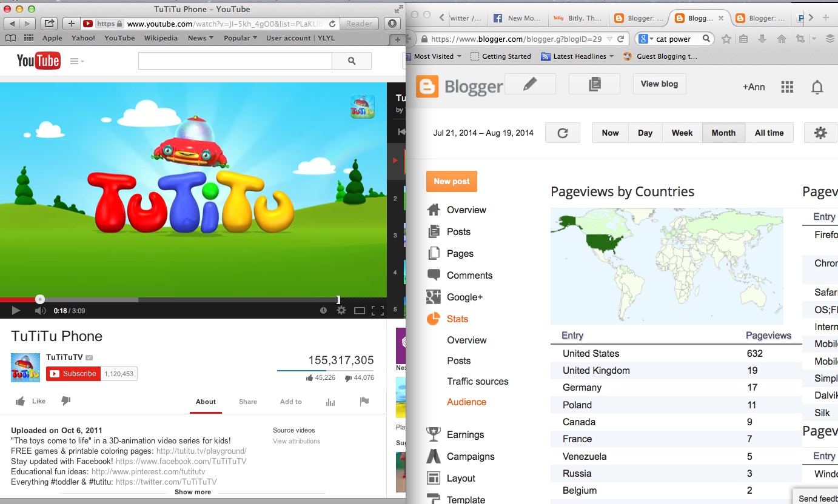Show Top Sites grid in Safari

[28, 38]
